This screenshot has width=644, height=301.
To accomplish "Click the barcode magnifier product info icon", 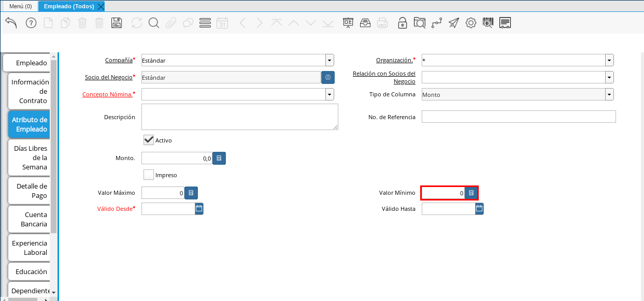I will (x=488, y=23).
